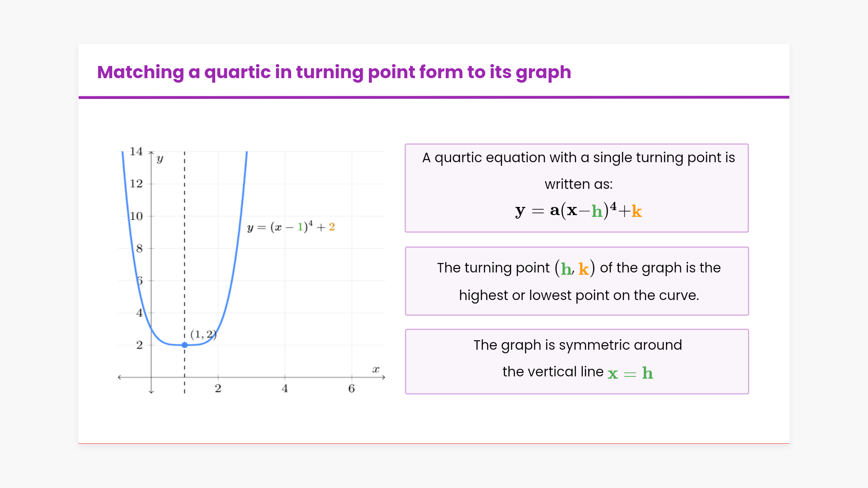This screenshot has height=488, width=868.
Task: Click the text 'A quartic equation with a single turning point is'
Action: tap(578, 158)
